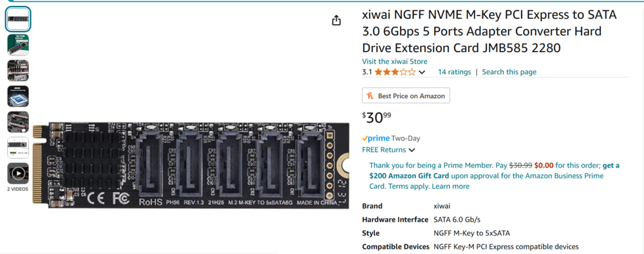Viewport: 644px width, 254px height.
Task: Click the main SATA adapter product image
Action: [x=191, y=165]
